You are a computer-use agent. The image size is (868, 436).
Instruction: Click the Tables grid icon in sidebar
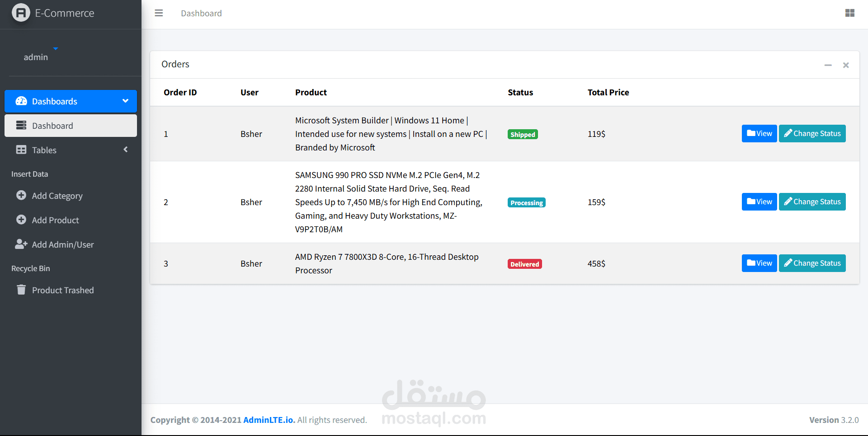[x=21, y=150]
